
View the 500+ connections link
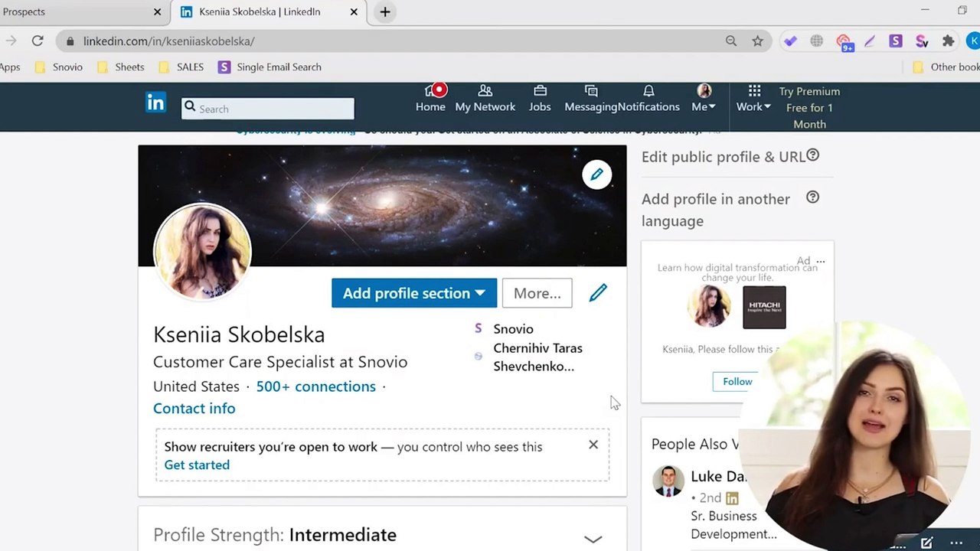click(x=315, y=386)
